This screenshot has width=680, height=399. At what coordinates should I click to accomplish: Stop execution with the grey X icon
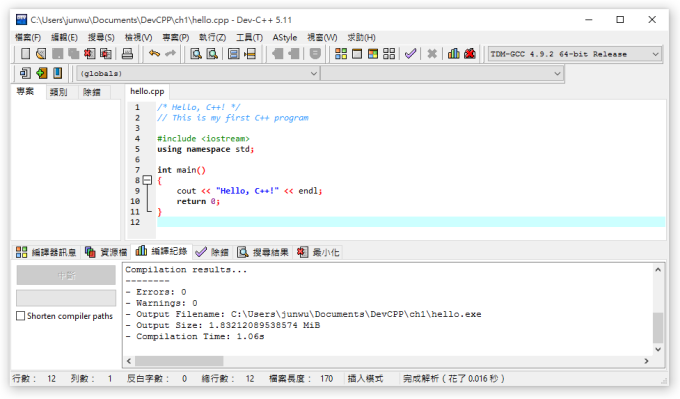pos(432,54)
